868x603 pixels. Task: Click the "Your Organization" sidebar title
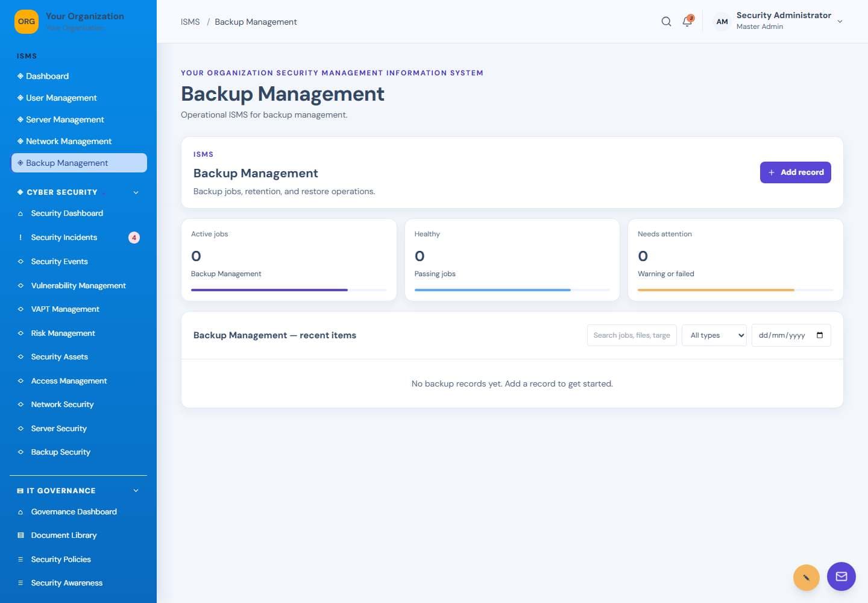point(85,16)
